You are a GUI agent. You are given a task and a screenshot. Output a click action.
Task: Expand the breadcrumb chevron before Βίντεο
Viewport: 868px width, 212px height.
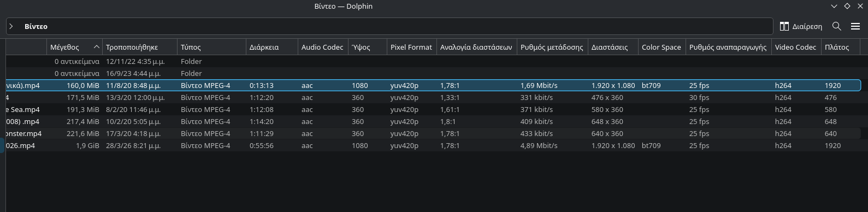[11, 26]
